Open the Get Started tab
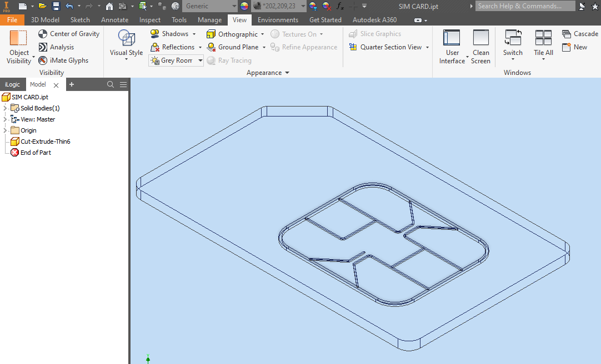Image resolution: width=601 pixels, height=364 pixels. 325,20
